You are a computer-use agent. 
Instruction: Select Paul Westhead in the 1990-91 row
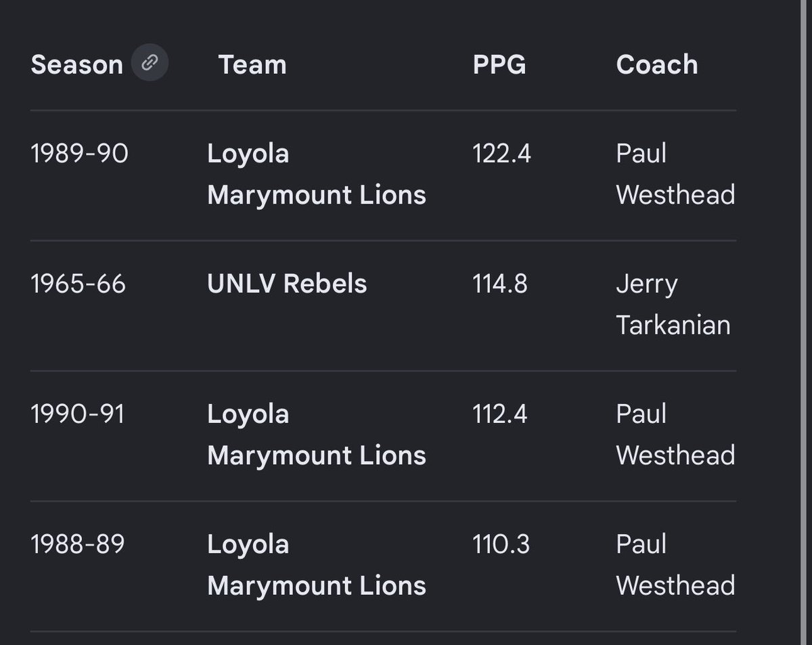pos(675,435)
